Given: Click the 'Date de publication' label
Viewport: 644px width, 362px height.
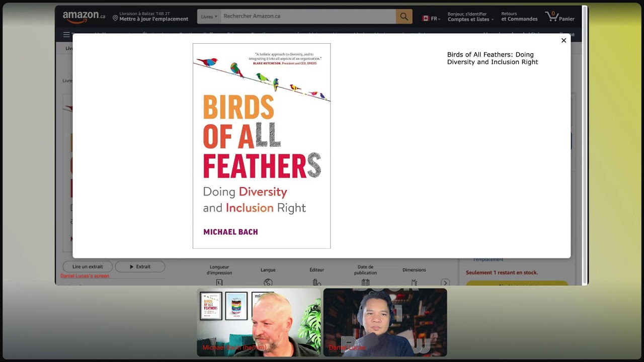Looking at the screenshot, I should (x=365, y=270).
